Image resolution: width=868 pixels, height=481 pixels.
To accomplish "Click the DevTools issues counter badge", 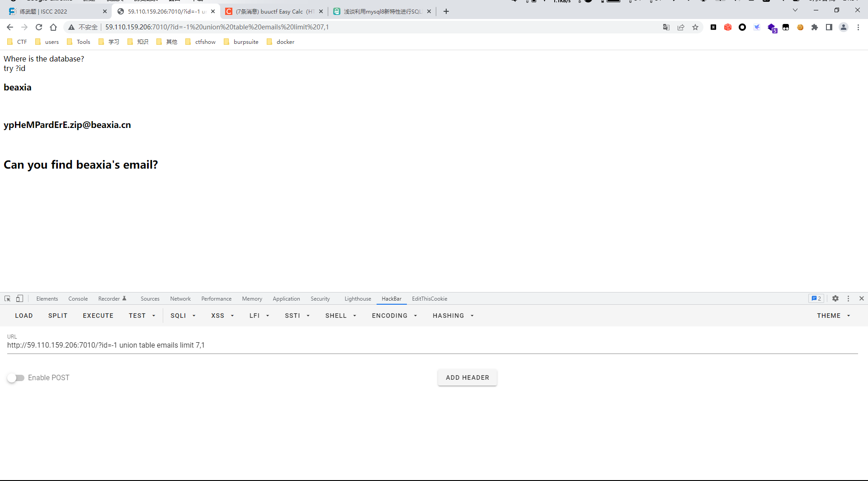I will pyautogui.click(x=816, y=298).
